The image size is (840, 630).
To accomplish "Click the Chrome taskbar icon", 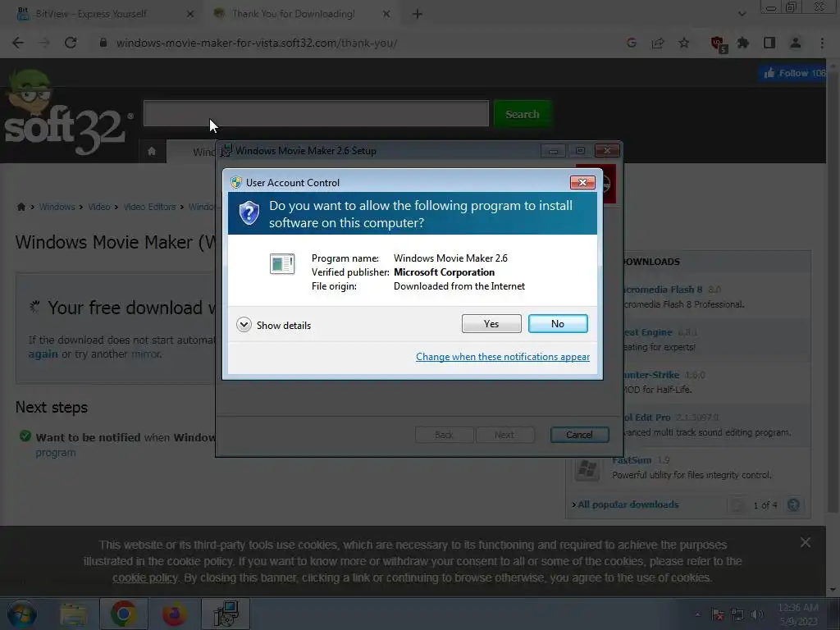I will pyautogui.click(x=123, y=614).
